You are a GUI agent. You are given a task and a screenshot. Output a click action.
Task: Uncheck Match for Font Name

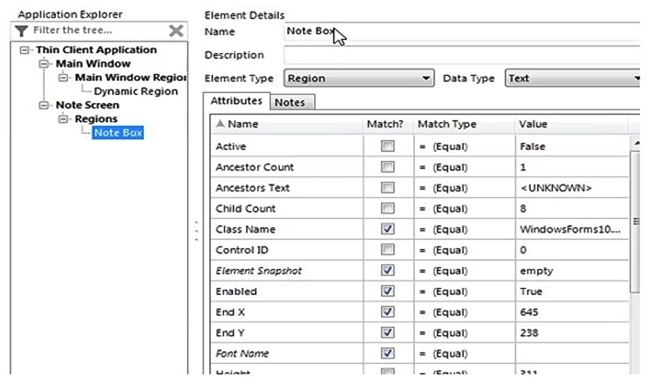coord(388,353)
